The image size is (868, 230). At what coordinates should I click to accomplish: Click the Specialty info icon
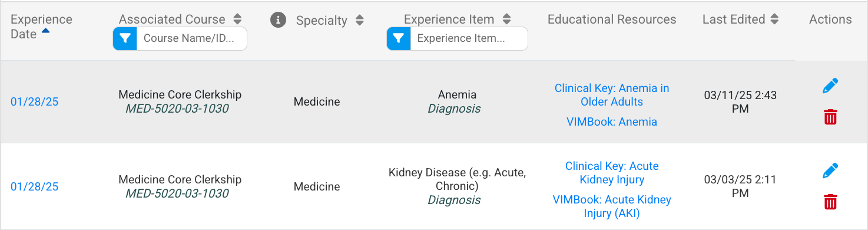tap(278, 20)
